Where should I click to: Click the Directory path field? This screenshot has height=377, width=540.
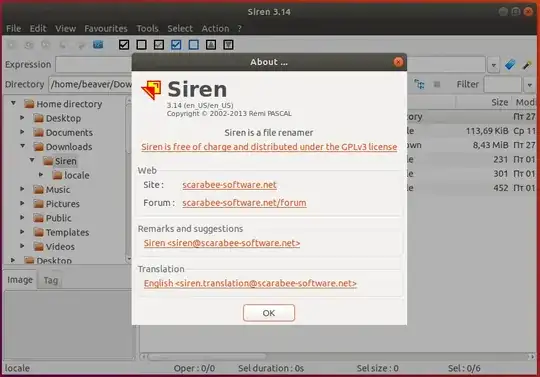pos(91,84)
